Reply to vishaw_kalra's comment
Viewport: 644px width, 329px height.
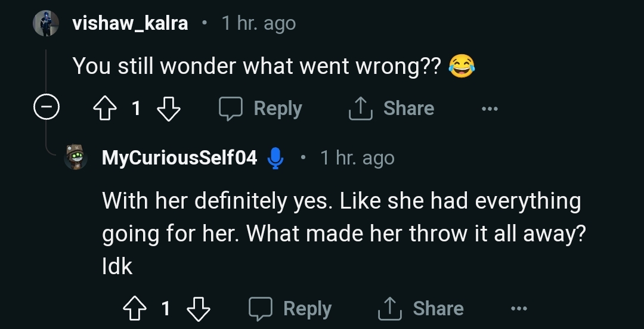(x=261, y=108)
